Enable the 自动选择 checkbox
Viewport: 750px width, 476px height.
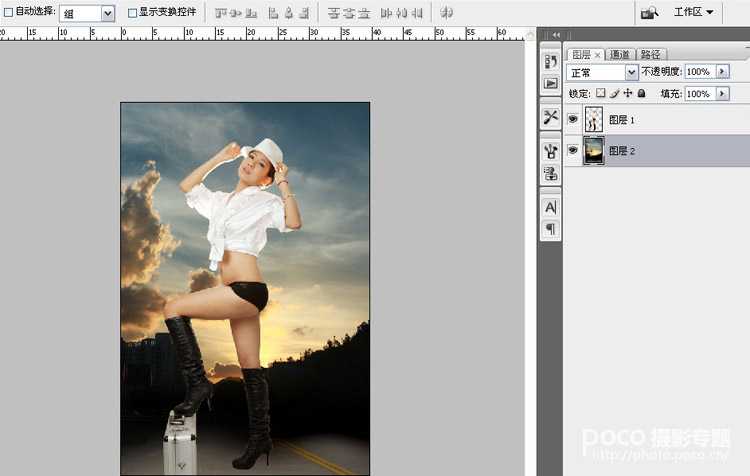(x=8, y=12)
